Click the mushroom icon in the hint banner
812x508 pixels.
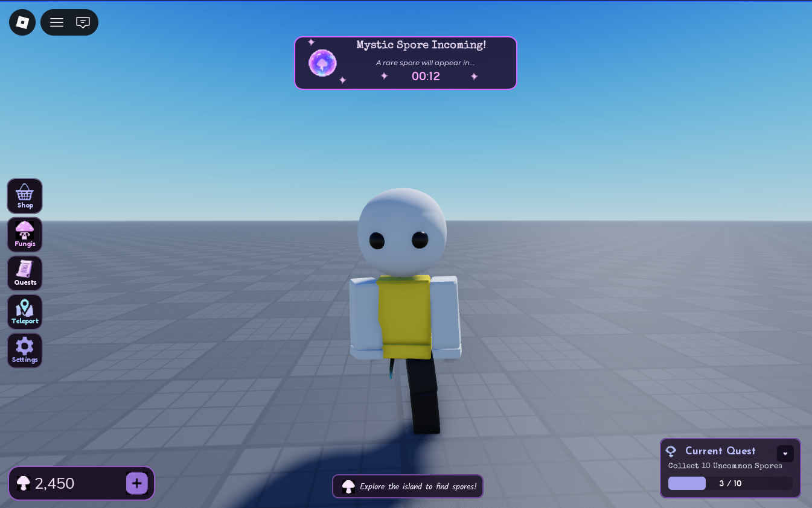[x=348, y=486]
